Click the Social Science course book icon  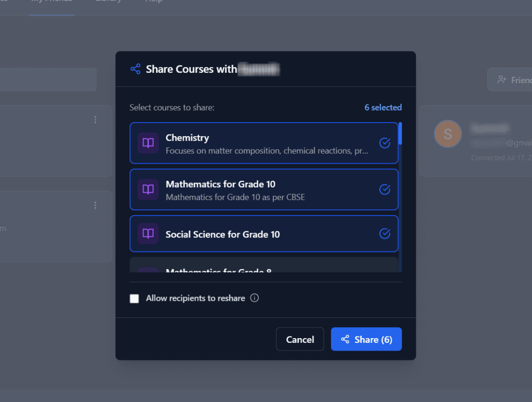coord(148,234)
